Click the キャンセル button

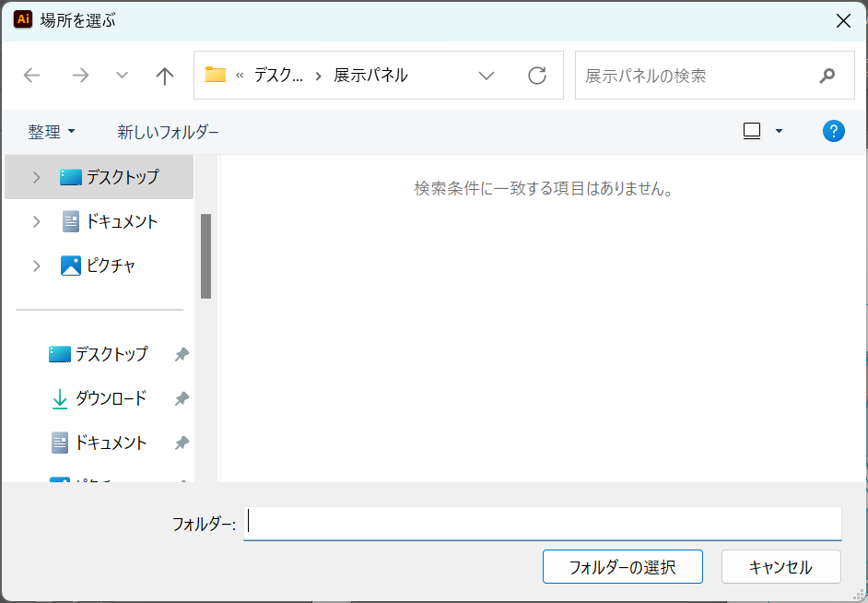pyautogui.click(x=780, y=567)
